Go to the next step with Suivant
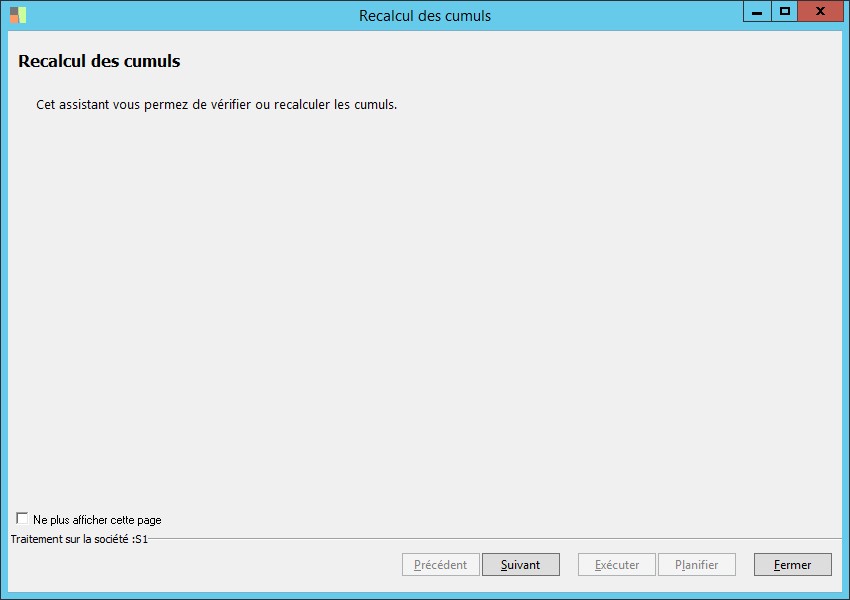This screenshot has width=850, height=600. tap(520, 565)
